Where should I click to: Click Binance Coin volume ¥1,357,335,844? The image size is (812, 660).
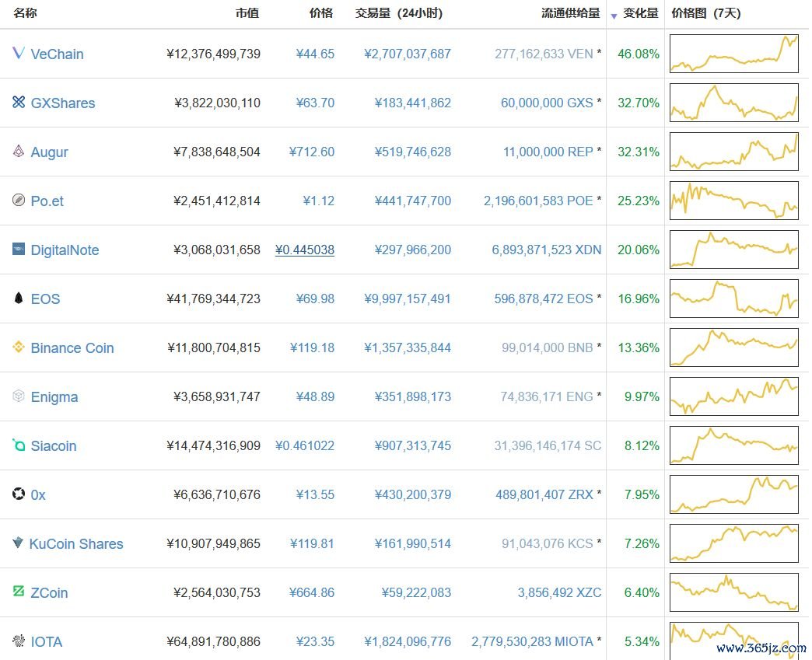coord(407,347)
